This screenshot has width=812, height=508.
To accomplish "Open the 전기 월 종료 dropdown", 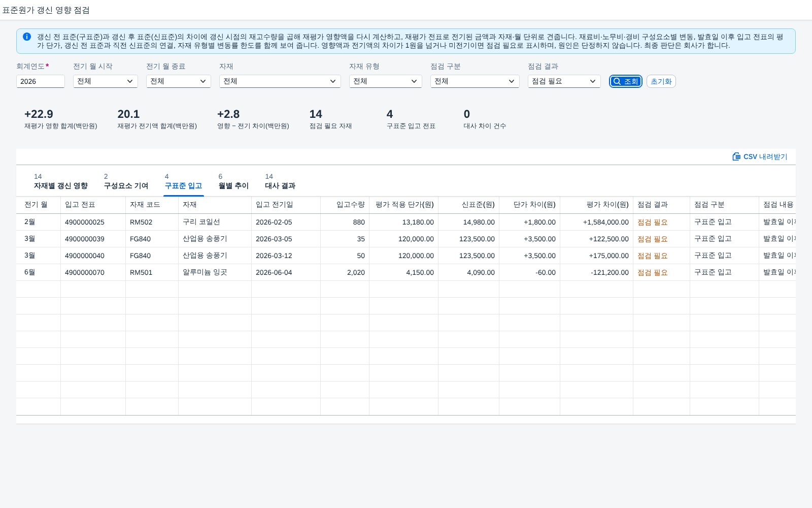I will [x=179, y=81].
